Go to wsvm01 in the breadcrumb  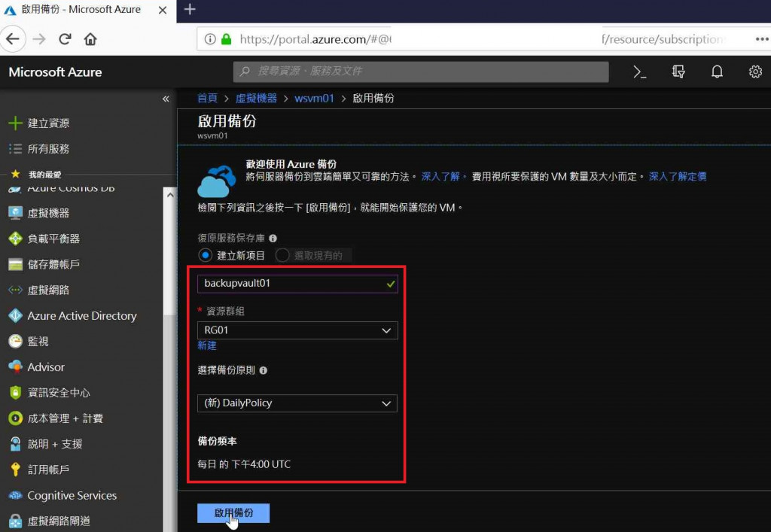coord(314,99)
